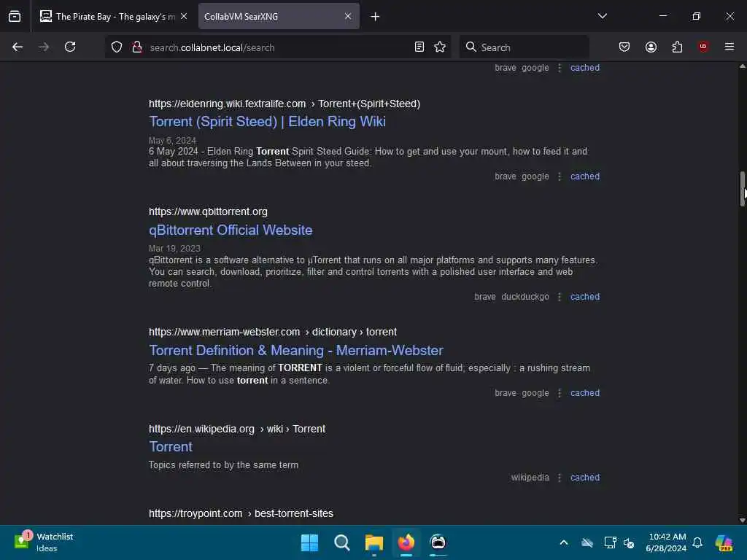Click date May 6, 2024 text

[x=172, y=141]
